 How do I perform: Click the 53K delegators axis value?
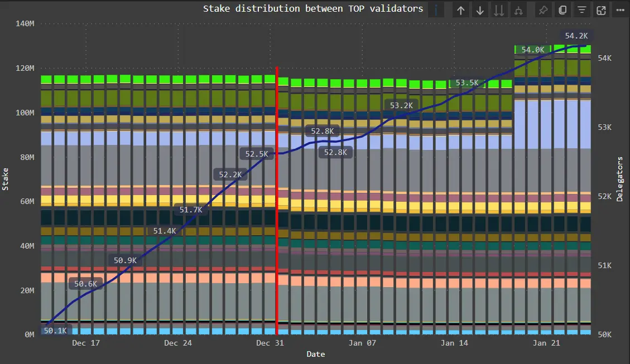(605, 127)
